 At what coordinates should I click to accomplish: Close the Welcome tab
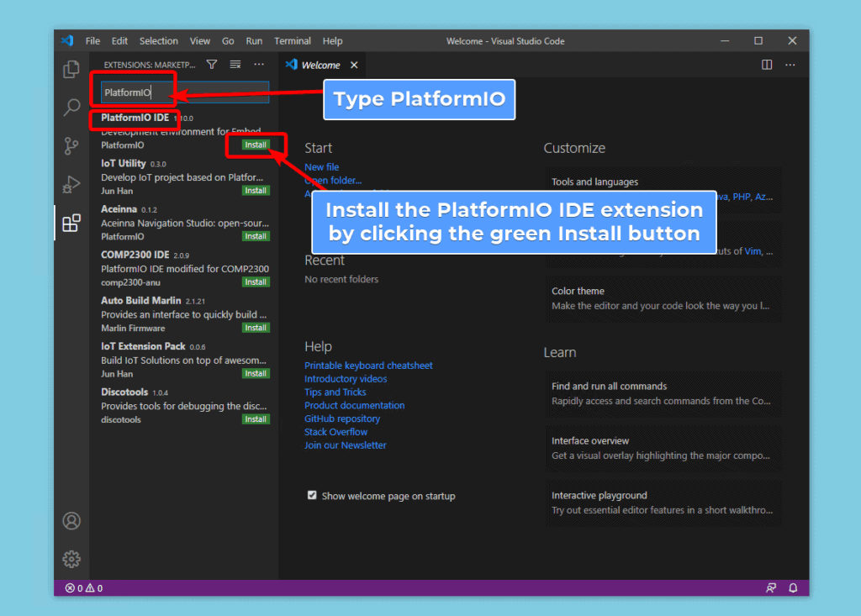(x=354, y=65)
